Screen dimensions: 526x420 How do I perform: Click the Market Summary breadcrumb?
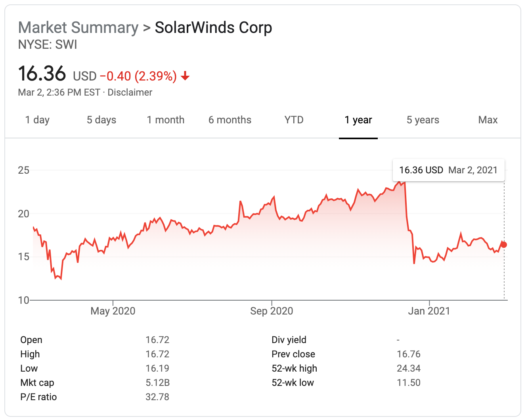coord(78,28)
